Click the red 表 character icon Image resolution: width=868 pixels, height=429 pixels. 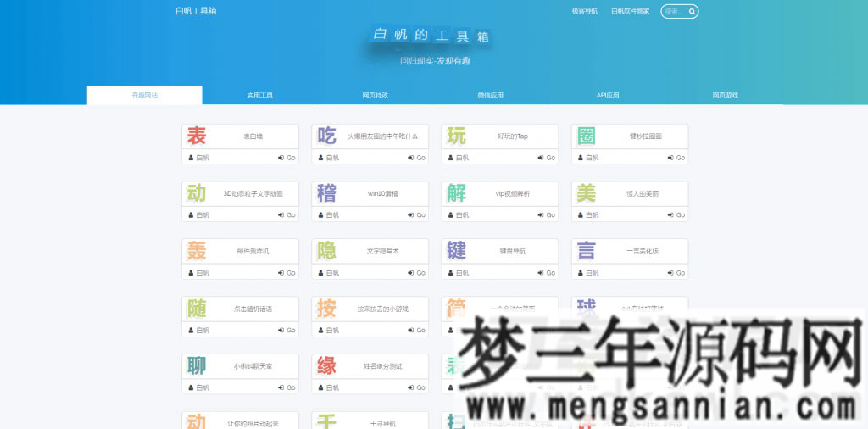click(x=196, y=136)
